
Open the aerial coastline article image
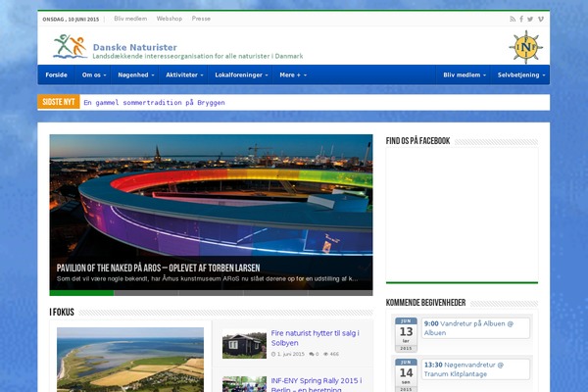click(130, 360)
